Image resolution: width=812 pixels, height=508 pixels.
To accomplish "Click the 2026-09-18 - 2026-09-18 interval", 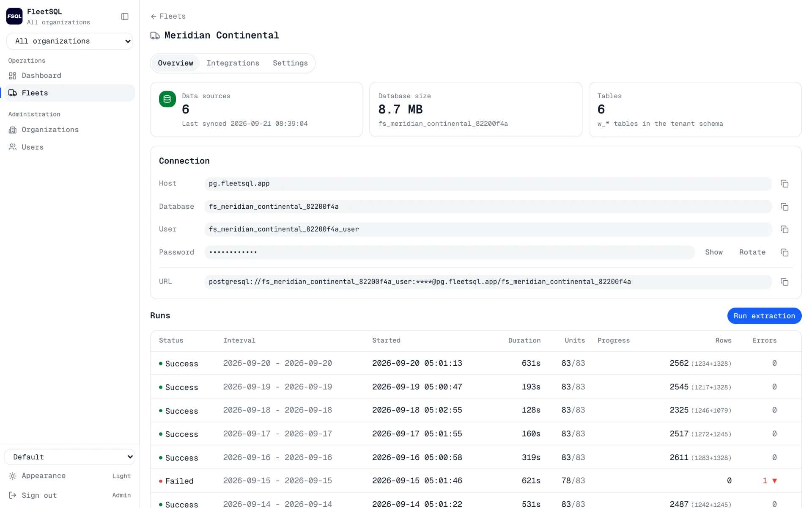I will coord(277,410).
